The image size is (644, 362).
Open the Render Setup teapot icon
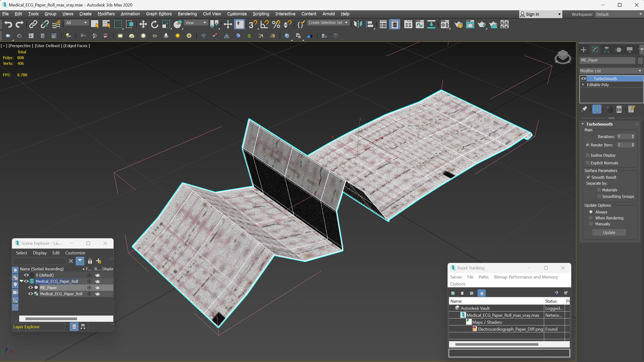(458, 24)
